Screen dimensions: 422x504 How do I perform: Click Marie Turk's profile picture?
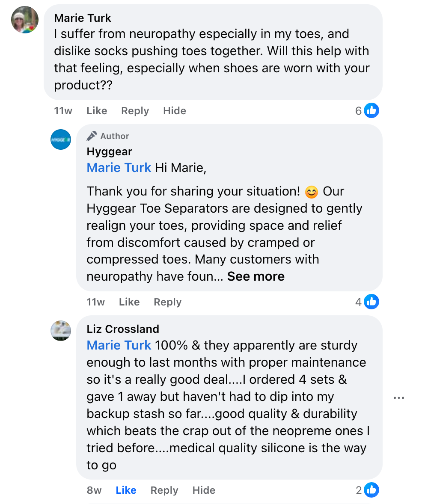(25, 20)
